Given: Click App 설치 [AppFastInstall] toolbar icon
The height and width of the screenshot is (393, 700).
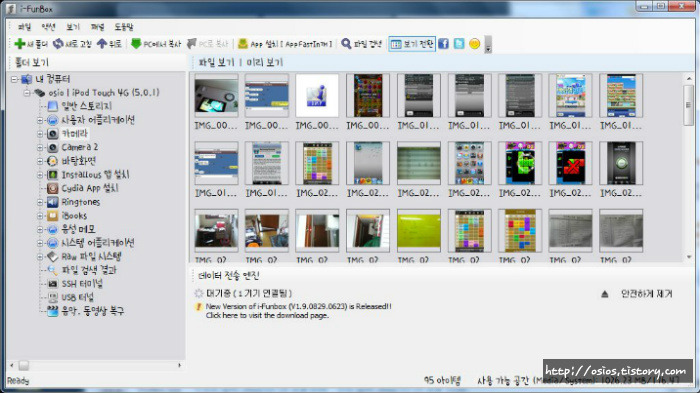Looking at the screenshot, I should click(242, 44).
